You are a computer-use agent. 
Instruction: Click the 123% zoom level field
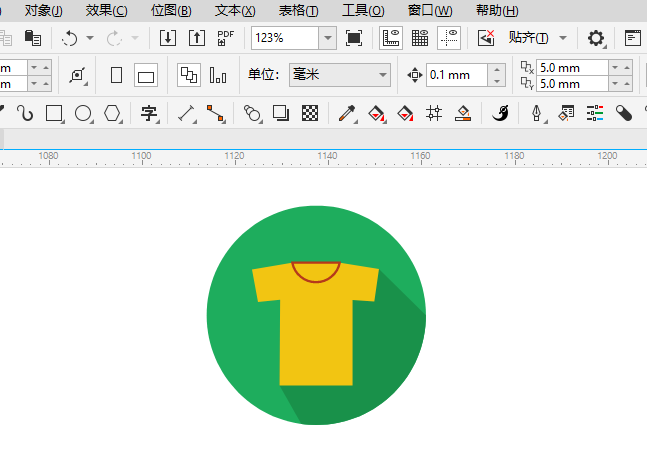pyautogui.click(x=285, y=38)
